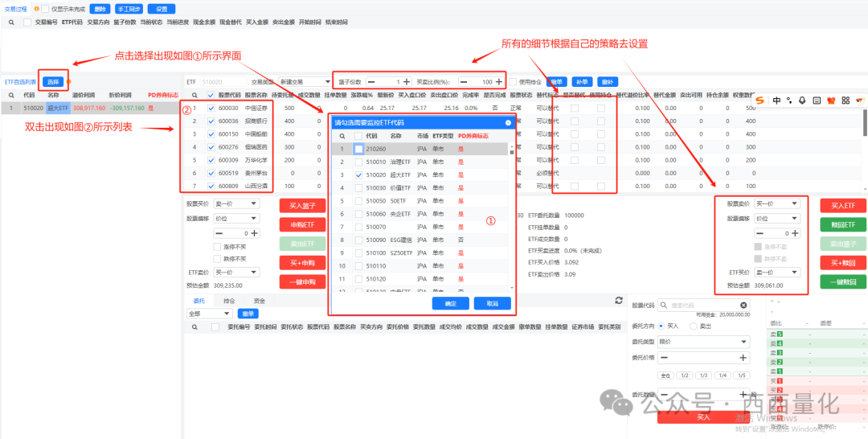Click search icon in ETF自选列表 header
868x439 pixels.
[11, 95]
